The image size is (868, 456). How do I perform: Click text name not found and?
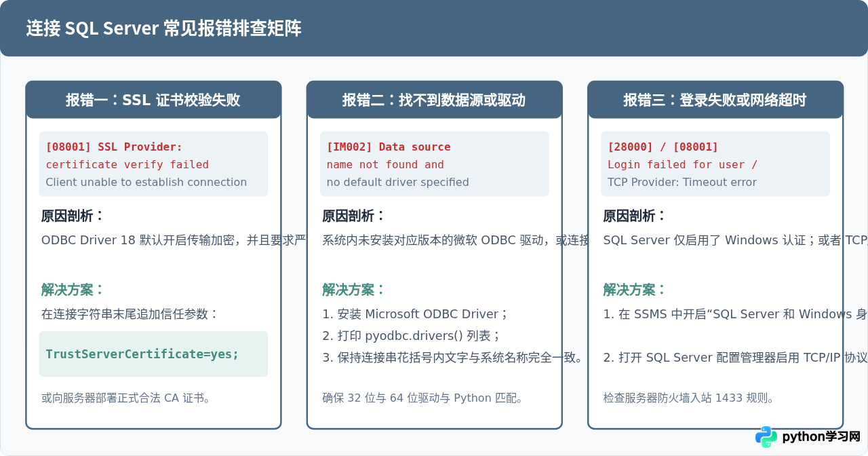point(385,164)
